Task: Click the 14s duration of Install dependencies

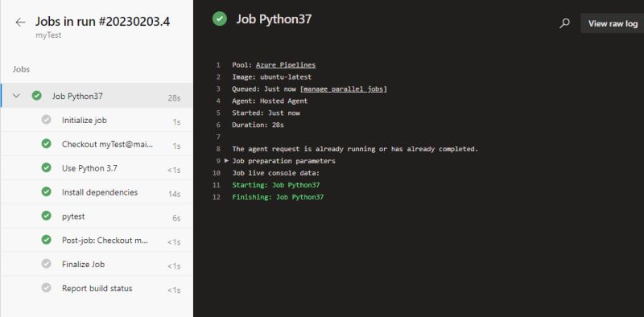Action: pyautogui.click(x=174, y=194)
